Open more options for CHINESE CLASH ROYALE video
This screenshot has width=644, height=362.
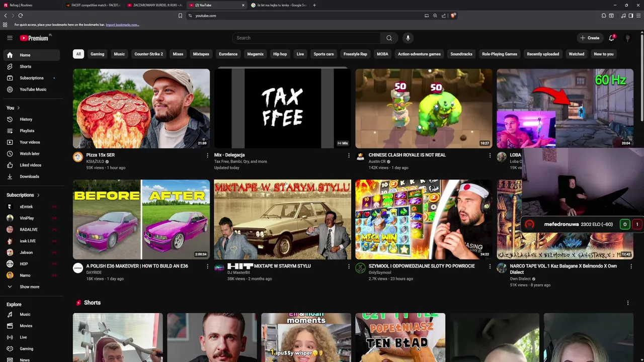(x=490, y=155)
